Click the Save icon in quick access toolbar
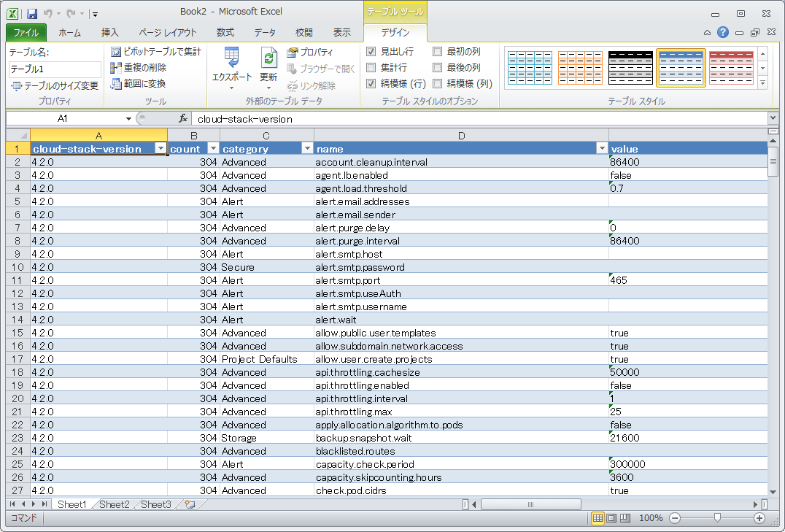Screen dimensions: 785x532 (32, 14)
